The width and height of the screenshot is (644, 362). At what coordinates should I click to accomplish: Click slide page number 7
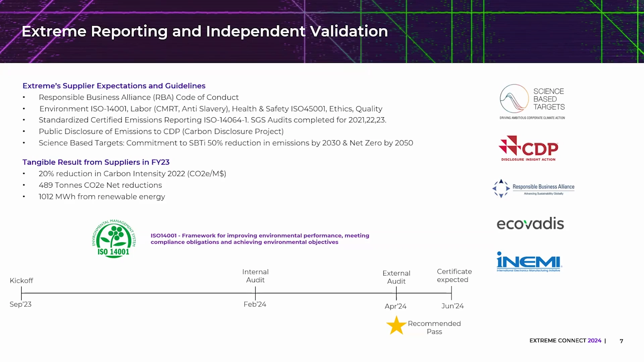tap(621, 341)
